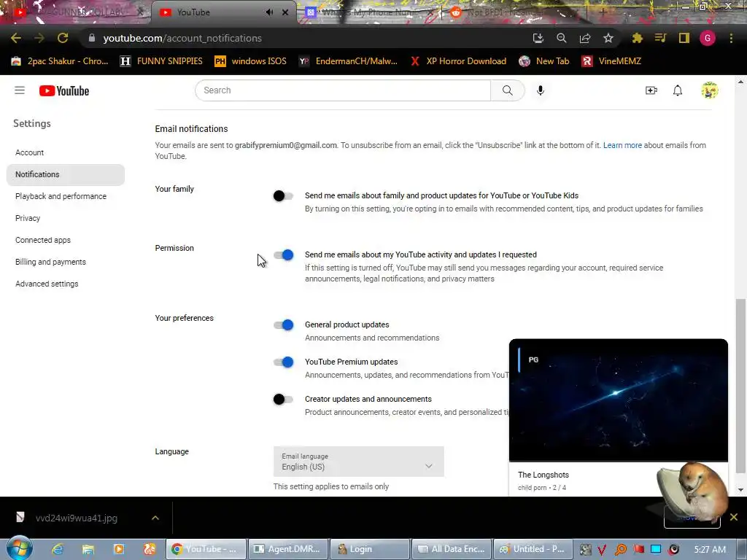The width and height of the screenshot is (747, 560).
Task: Reload the page with the refresh icon
Action: click(63, 38)
